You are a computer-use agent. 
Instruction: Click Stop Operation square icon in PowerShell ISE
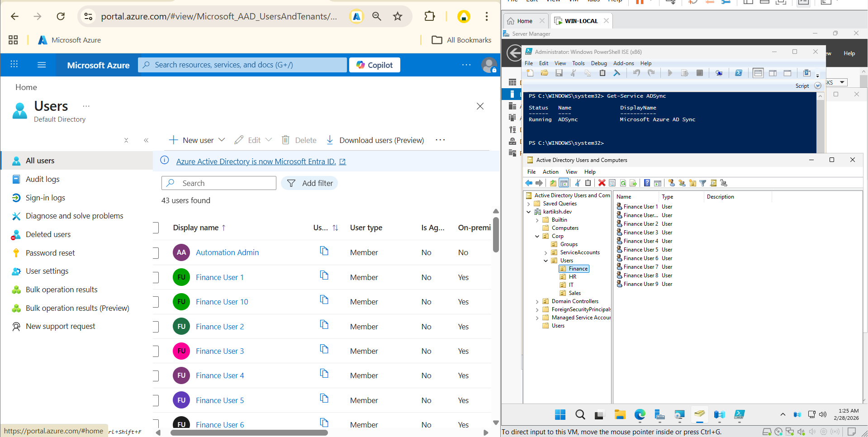click(699, 73)
